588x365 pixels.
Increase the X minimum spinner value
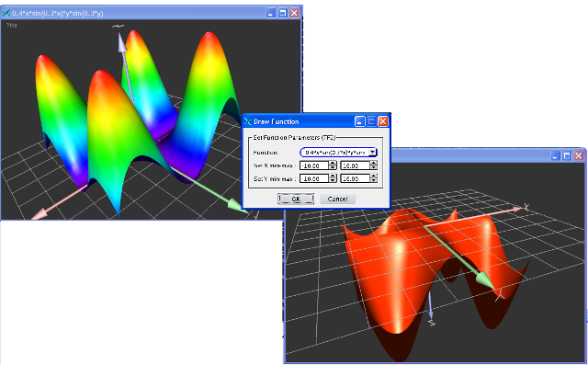(x=333, y=163)
